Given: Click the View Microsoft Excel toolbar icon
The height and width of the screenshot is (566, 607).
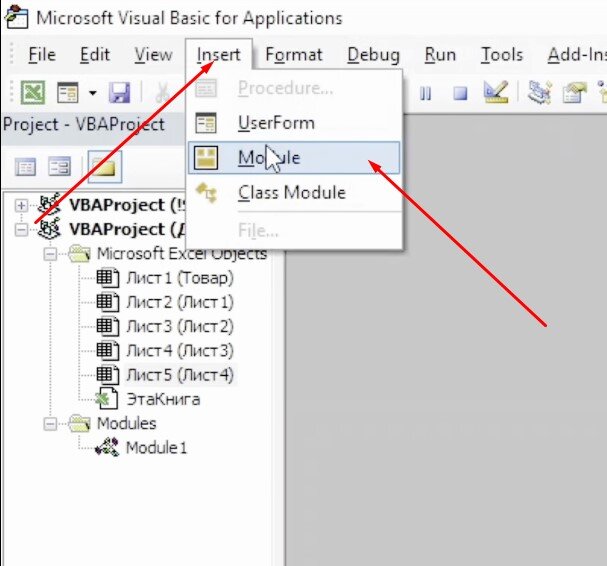Looking at the screenshot, I should point(33,93).
